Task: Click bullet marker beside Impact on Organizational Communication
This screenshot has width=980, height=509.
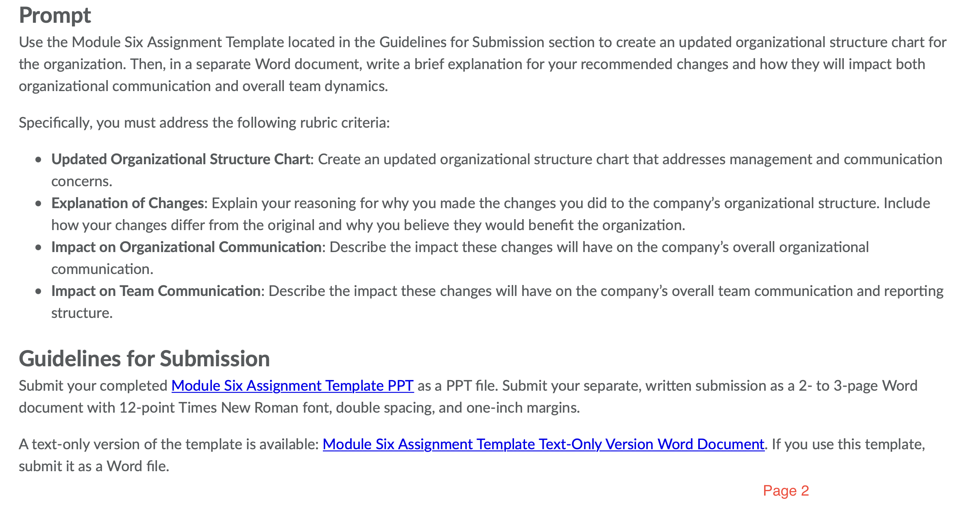Action: click(38, 248)
